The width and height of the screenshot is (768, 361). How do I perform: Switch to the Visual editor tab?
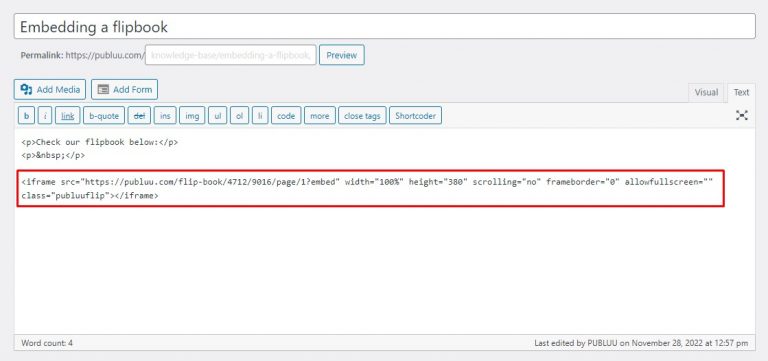coord(706,93)
